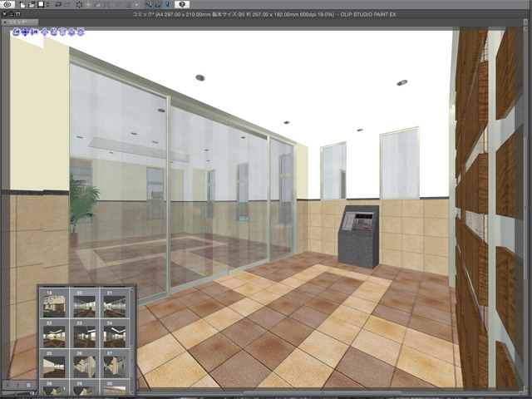Image resolution: width=532 pixels, height=399 pixels.
Task: Choose camera angle preset thumbnail 27
Action: 115,364
